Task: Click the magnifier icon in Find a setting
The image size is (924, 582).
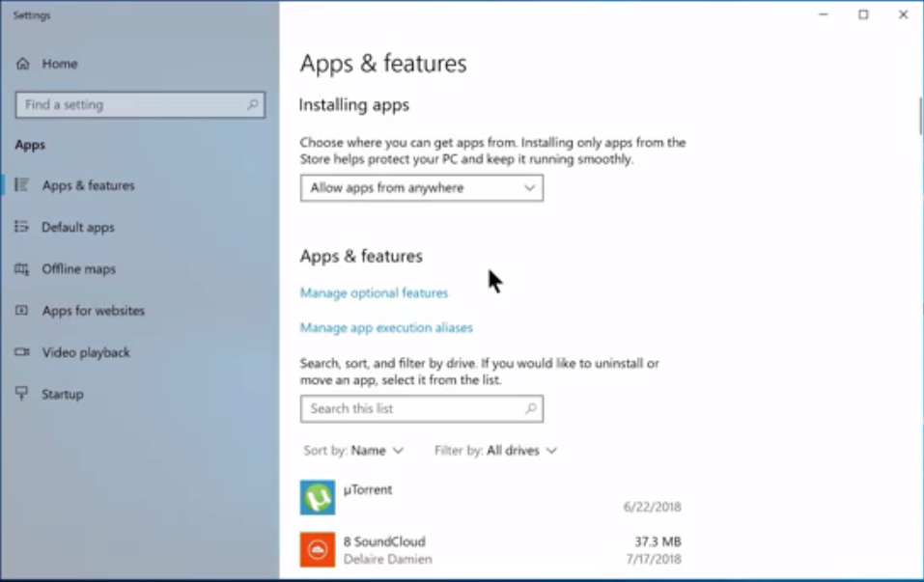Action: pyautogui.click(x=252, y=105)
